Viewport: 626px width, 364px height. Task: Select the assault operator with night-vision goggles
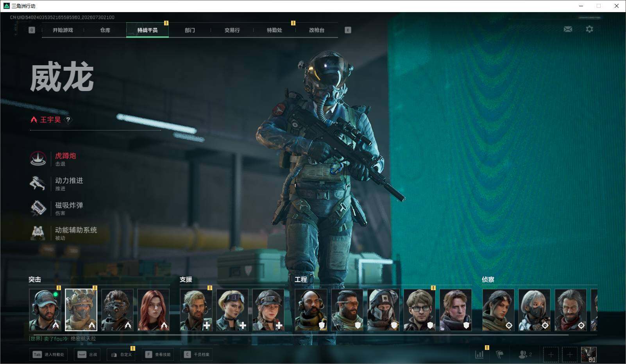117,310
